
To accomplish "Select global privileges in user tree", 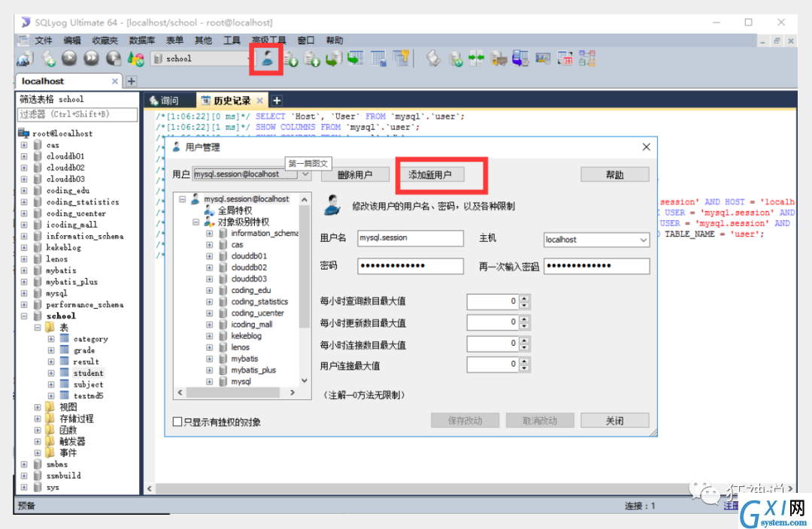I will (235, 210).
